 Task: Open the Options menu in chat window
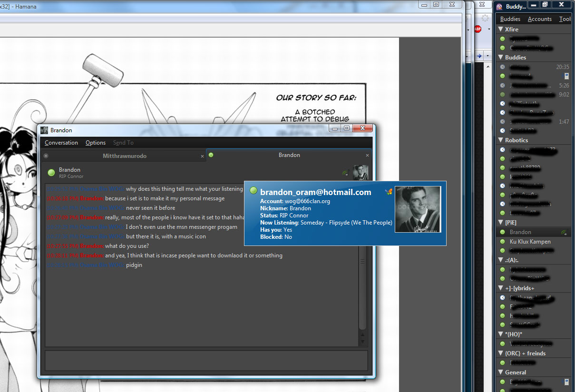coord(96,143)
